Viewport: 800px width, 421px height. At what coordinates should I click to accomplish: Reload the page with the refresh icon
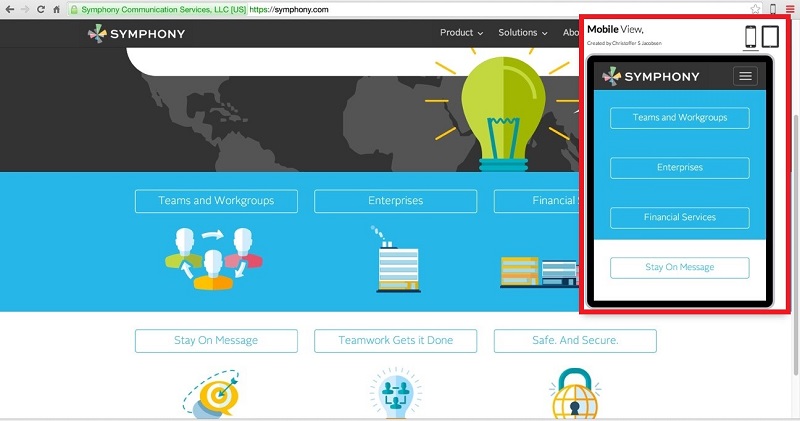click(40, 9)
